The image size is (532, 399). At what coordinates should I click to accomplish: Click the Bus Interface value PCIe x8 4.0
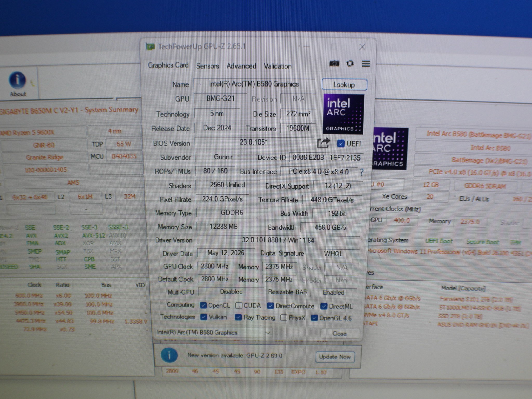point(319,172)
